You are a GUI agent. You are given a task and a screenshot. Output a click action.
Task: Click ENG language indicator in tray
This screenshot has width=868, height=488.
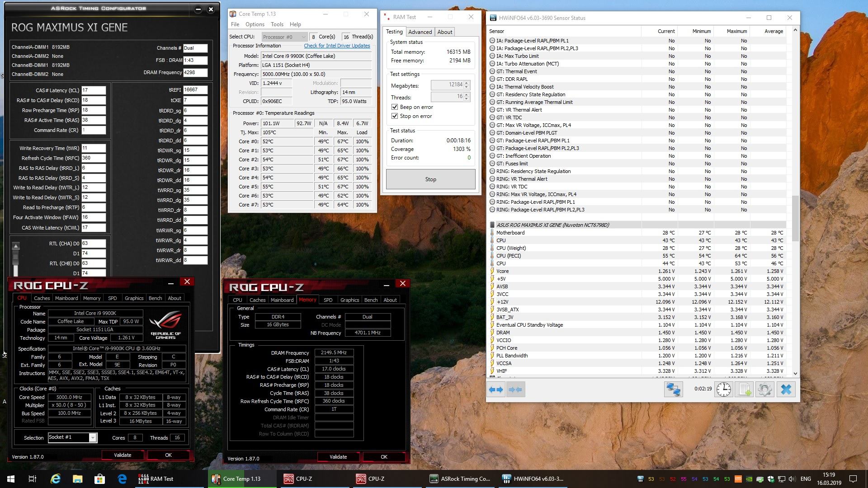coord(806,479)
